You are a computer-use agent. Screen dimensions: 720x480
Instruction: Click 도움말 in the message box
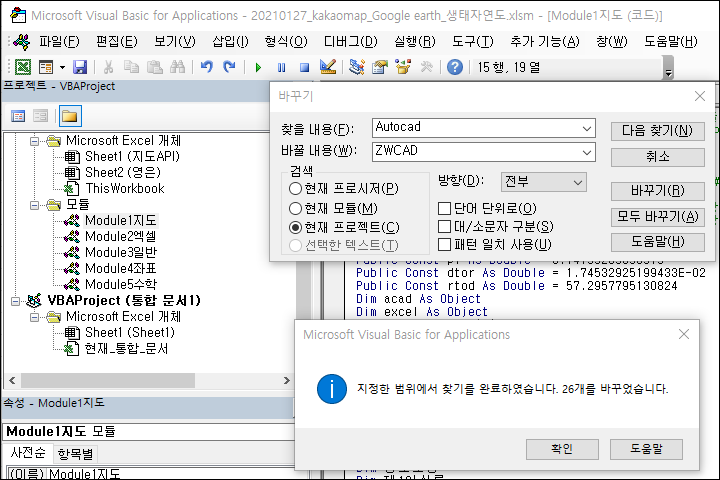coord(646,449)
